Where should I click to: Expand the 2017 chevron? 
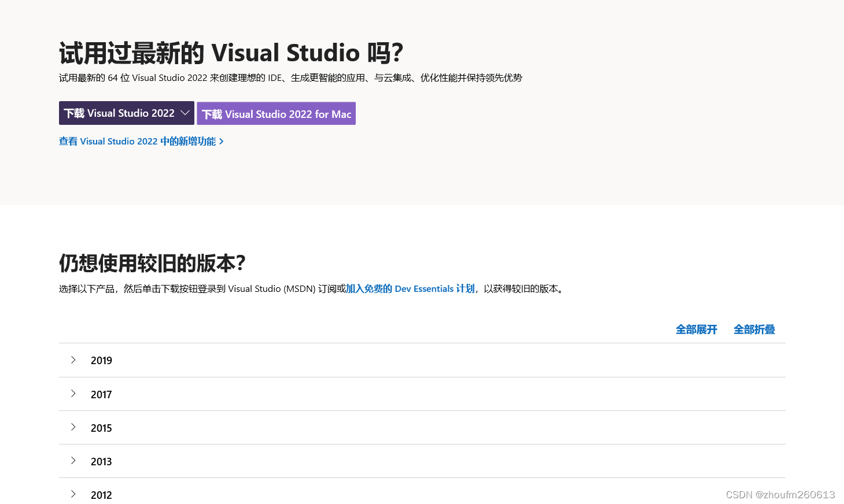[x=73, y=394]
